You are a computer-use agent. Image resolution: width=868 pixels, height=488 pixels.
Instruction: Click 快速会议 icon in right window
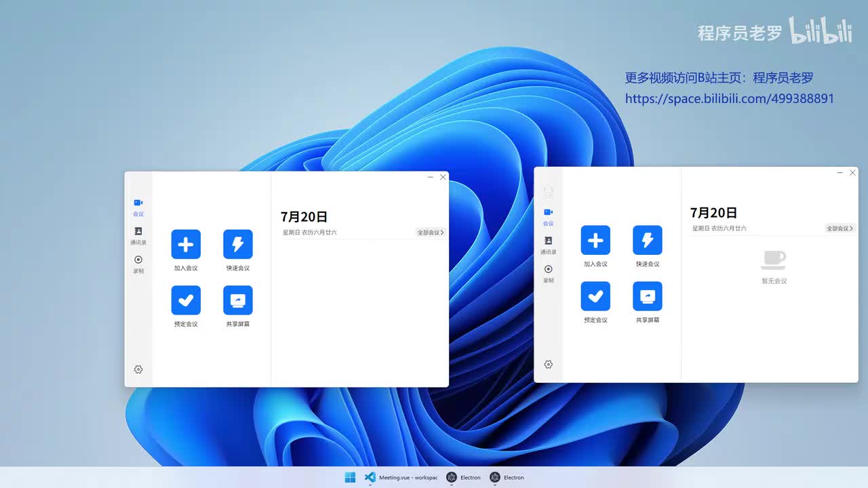pos(648,240)
